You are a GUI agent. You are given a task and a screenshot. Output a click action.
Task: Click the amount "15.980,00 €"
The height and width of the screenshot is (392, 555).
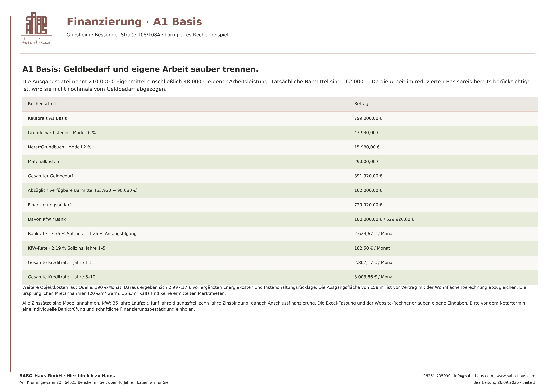(367, 147)
